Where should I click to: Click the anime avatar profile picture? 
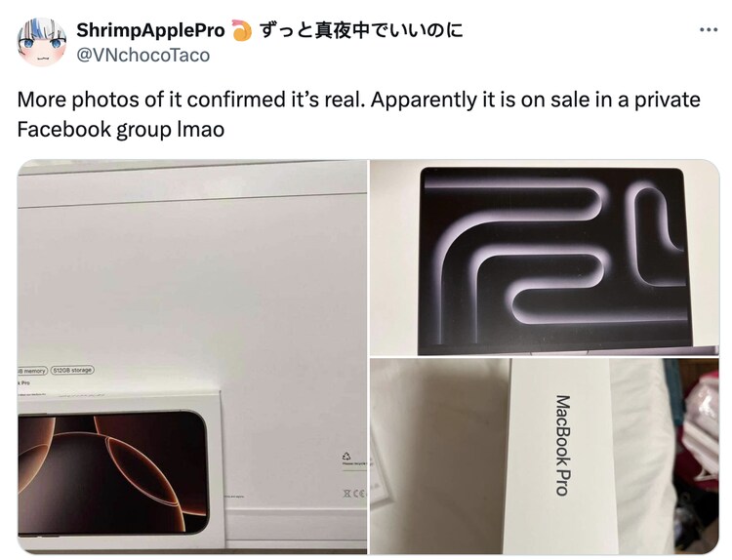[x=42, y=42]
